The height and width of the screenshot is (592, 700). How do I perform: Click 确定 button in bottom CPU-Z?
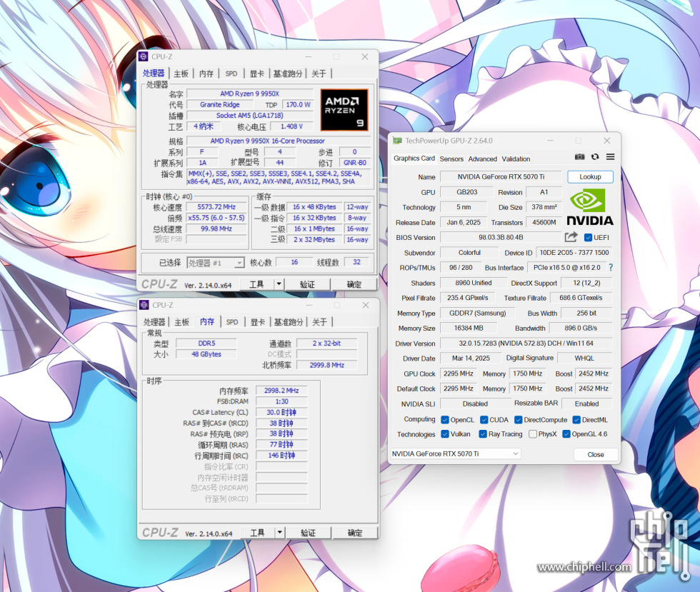[x=356, y=533]
